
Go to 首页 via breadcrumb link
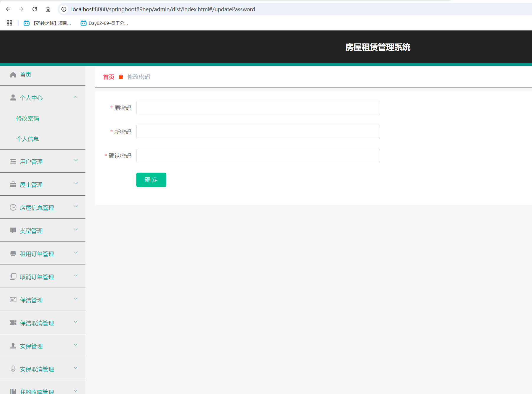109,77
